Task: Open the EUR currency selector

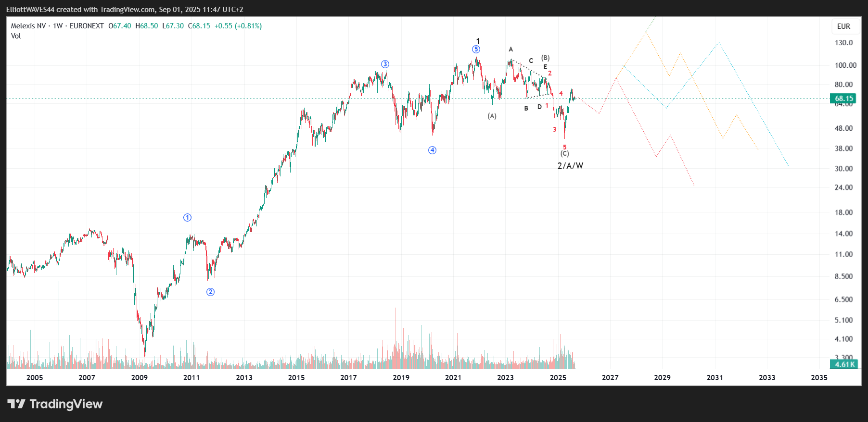Action: tap(843, 26)
